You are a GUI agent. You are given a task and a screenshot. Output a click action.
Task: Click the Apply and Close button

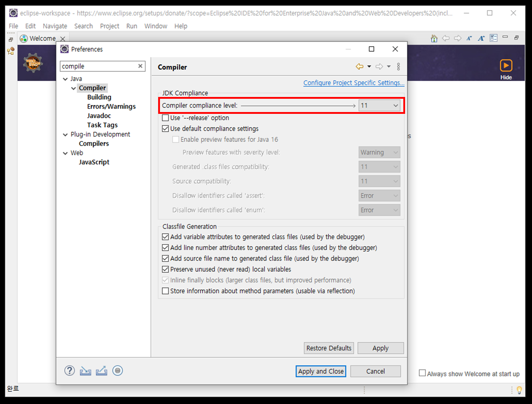321,371
